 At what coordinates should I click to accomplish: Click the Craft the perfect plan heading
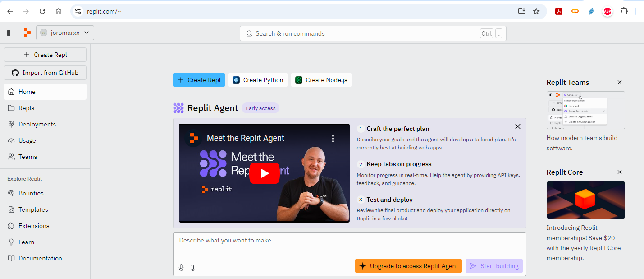coord(398,129)
